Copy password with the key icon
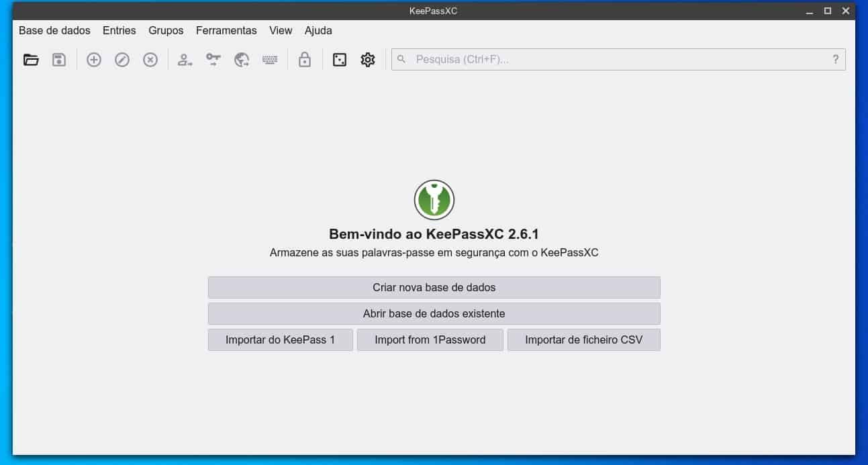Image resolution: width=868 pixels, height=465 pixels. pos(213,60)
